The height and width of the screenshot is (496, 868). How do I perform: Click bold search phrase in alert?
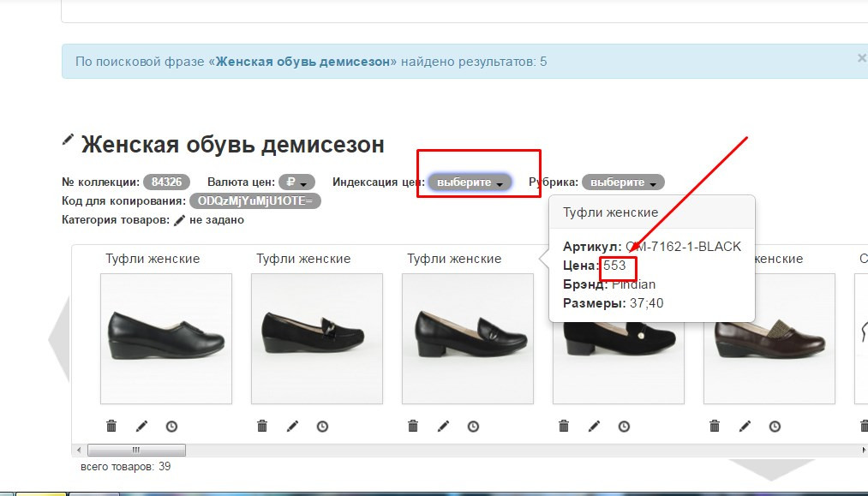point(302,62)
